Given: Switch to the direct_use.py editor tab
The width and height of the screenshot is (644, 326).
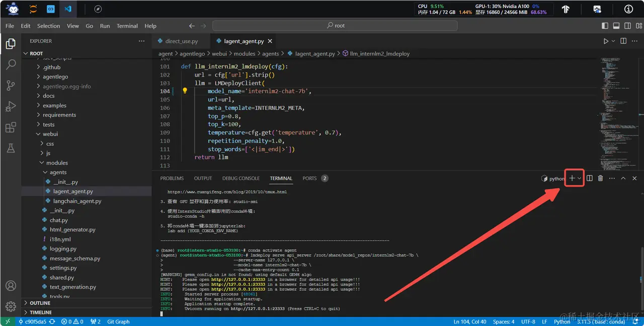Looking at the screenshot, I should (181, 41).
